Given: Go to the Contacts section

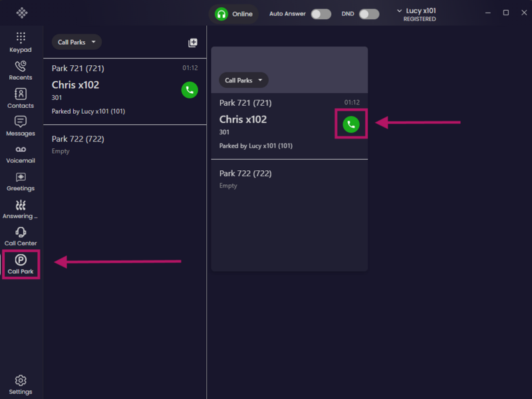Looking at the screenshot, I should click(21, 98).
